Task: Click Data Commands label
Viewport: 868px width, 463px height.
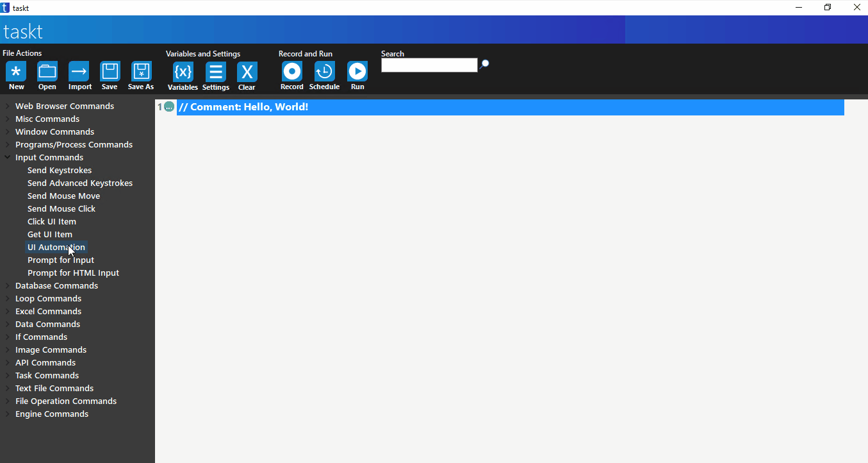Action: [47, 324]
